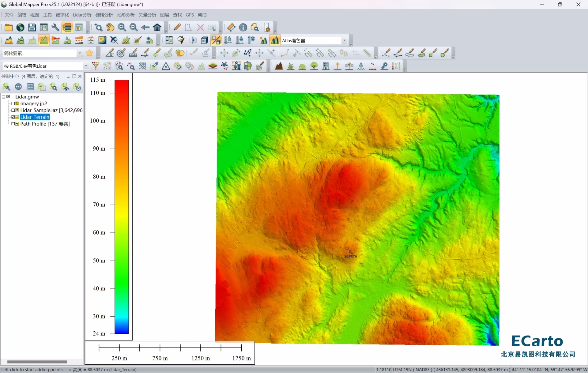This screenshot has width=588, height=373.
Task: Click the Open Data File folder icon
Action: 8,28
